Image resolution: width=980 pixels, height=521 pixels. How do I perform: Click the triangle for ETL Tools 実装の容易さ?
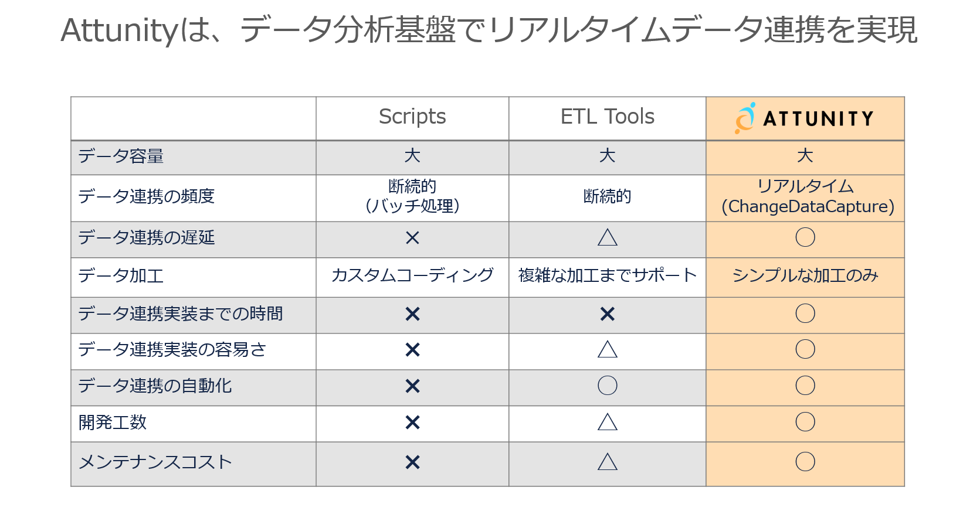coord(608,350)
